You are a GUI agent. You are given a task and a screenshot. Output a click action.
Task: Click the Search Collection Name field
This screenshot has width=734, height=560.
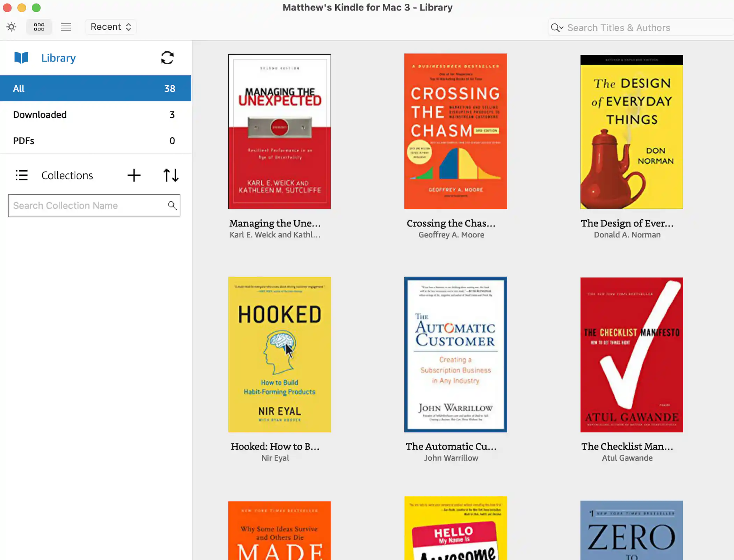[87, 206]
